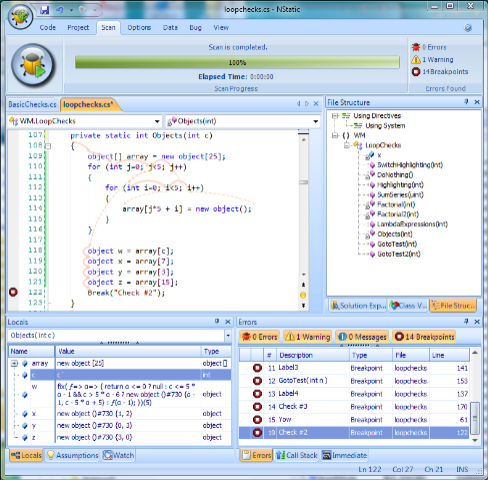Select GotoTest2(int) in File Structure

pyautogui.click(x=399, y=254)
